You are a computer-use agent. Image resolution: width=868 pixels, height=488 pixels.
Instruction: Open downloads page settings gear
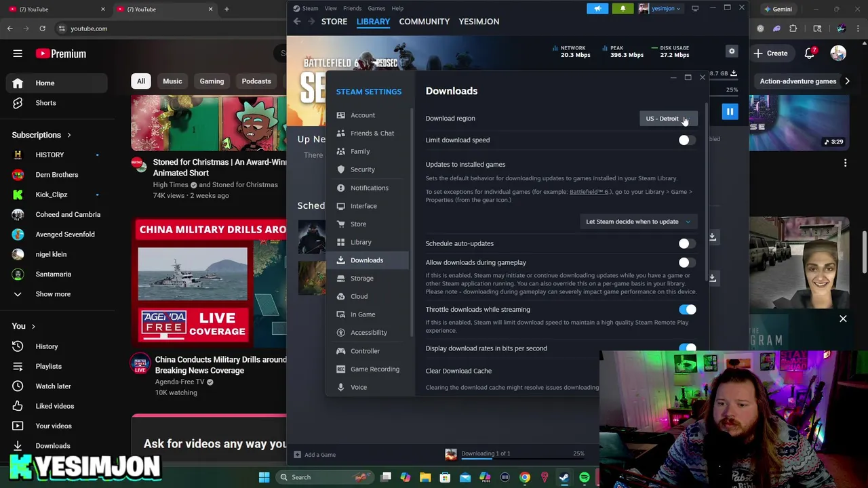coord(732,52)
